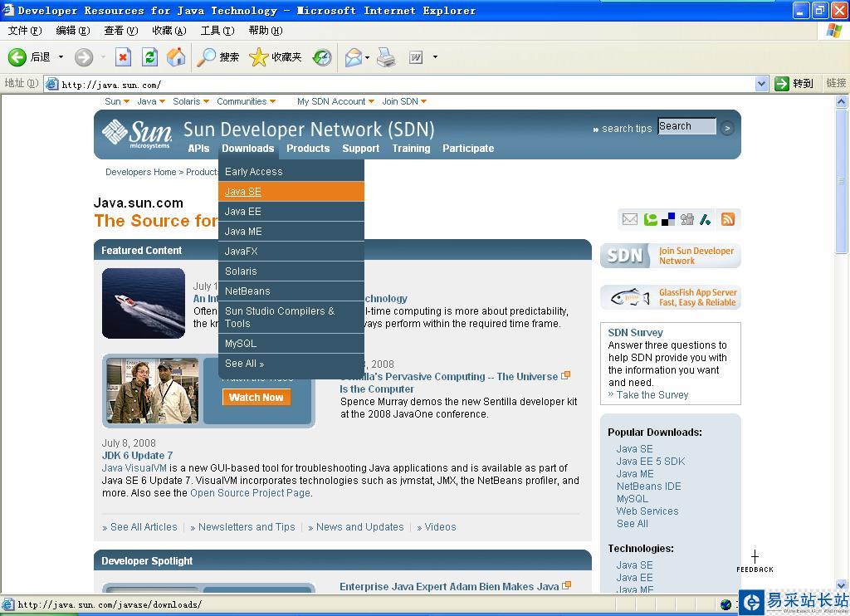Screen dimensions: 850x616
Task: Click the Internet zone globe status icon
Action: point(726,604)
